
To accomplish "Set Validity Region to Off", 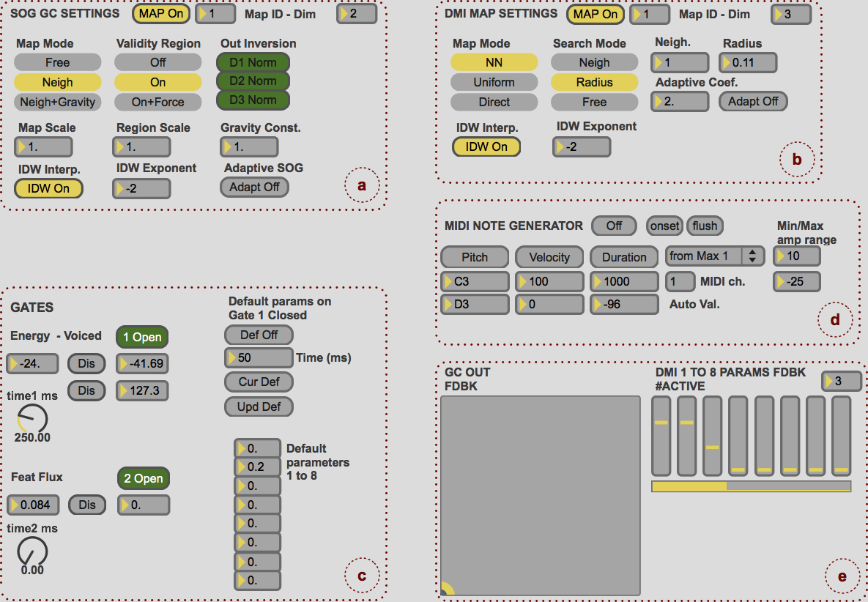I will click(157, 62).
